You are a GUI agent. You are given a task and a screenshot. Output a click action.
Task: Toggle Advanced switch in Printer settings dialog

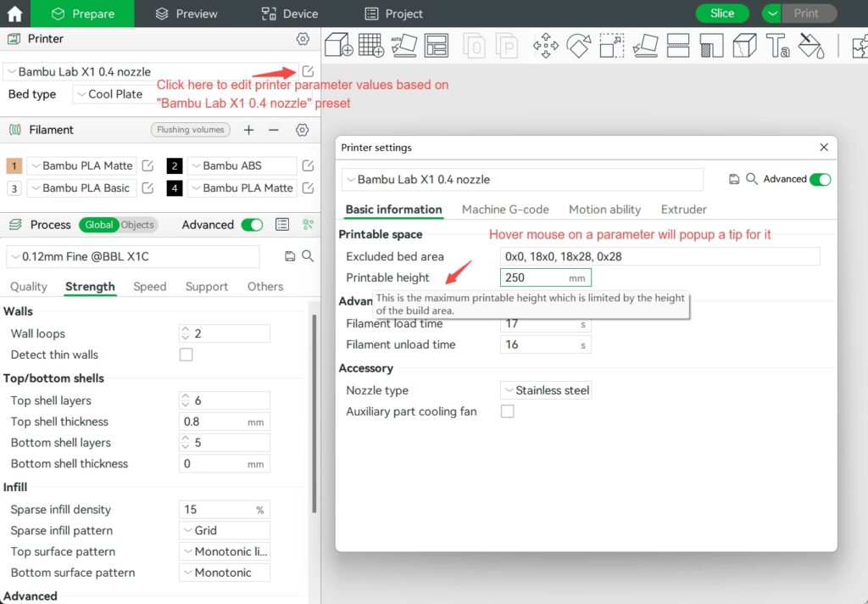coord(821,179)
